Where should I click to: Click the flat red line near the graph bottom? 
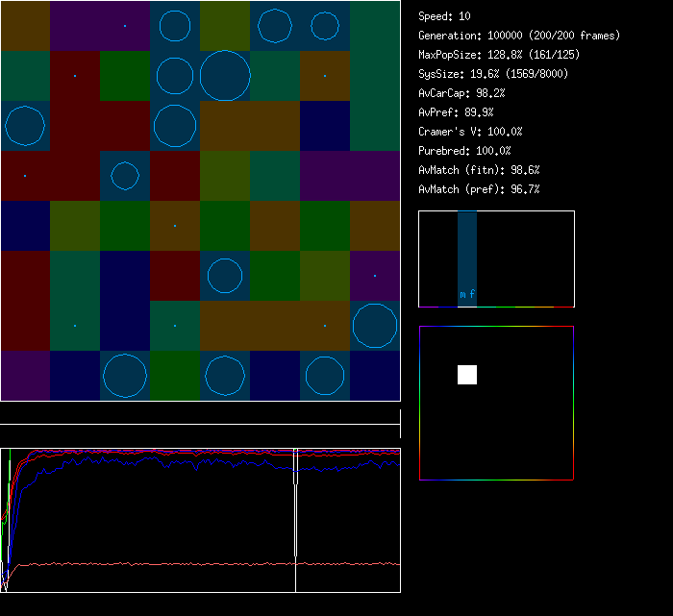click(x=192, y=564)
